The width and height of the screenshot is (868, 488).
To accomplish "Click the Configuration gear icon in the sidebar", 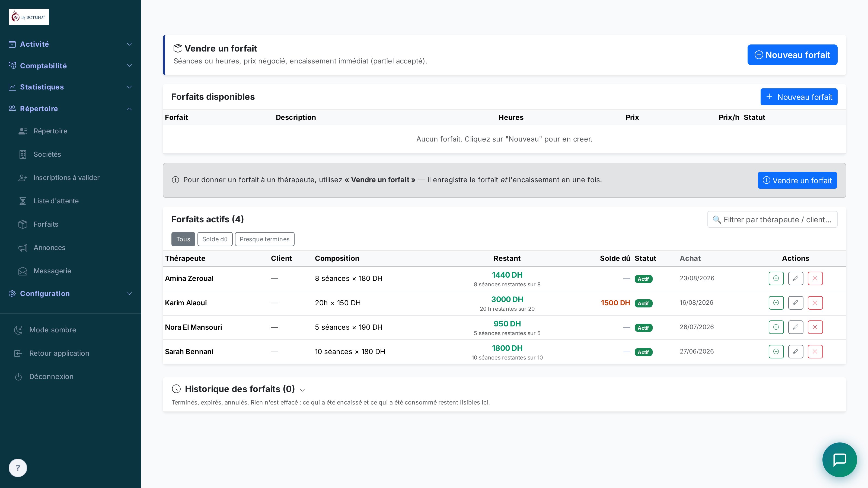I will (12, 293).
